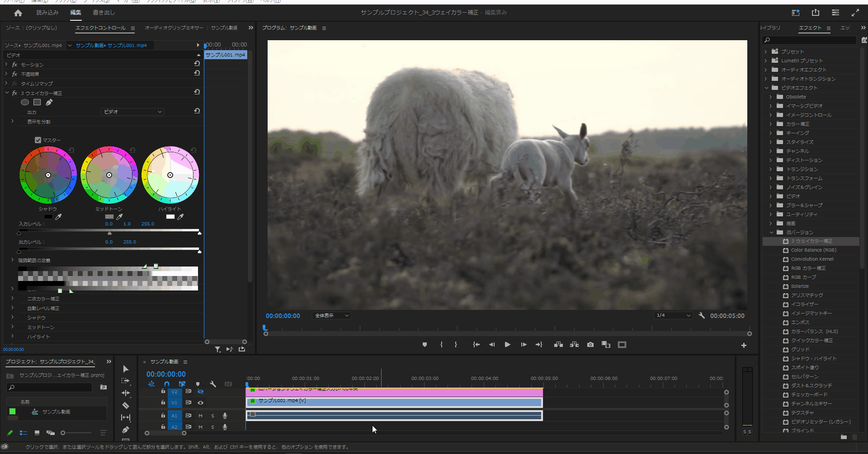Pick the ハイライト eyedropper

(180, 217)
